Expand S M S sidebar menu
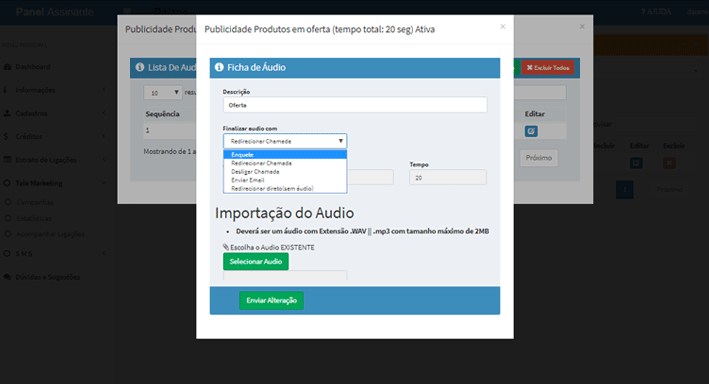 tap(54, 254)
